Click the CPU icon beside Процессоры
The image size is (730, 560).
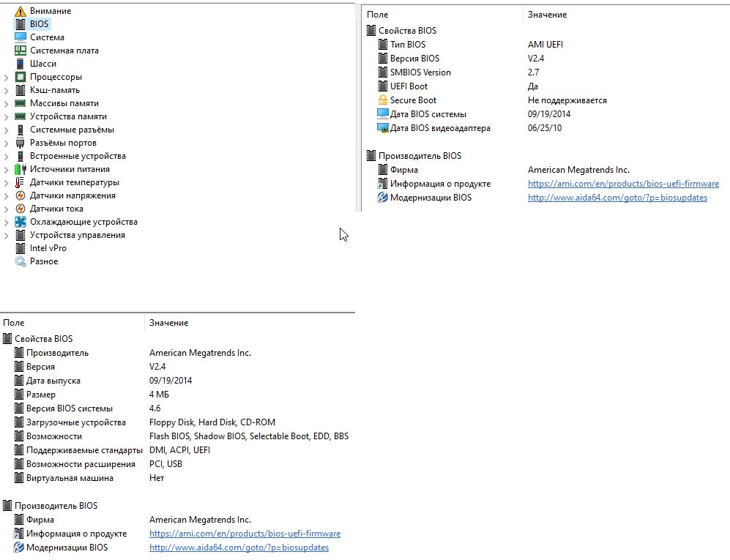pyautogui.click(x=20, y=77)
